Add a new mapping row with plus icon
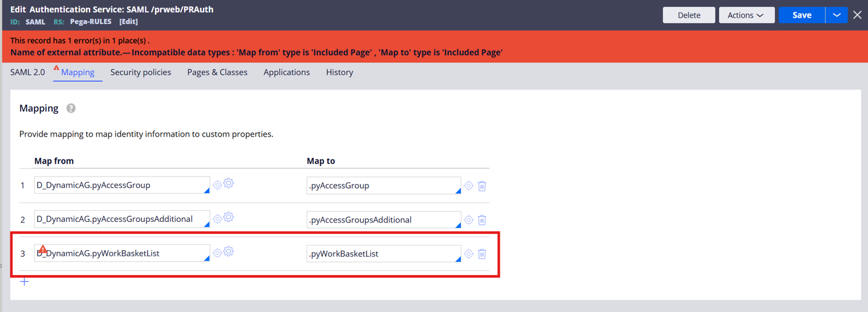 (x=24, y=282)
